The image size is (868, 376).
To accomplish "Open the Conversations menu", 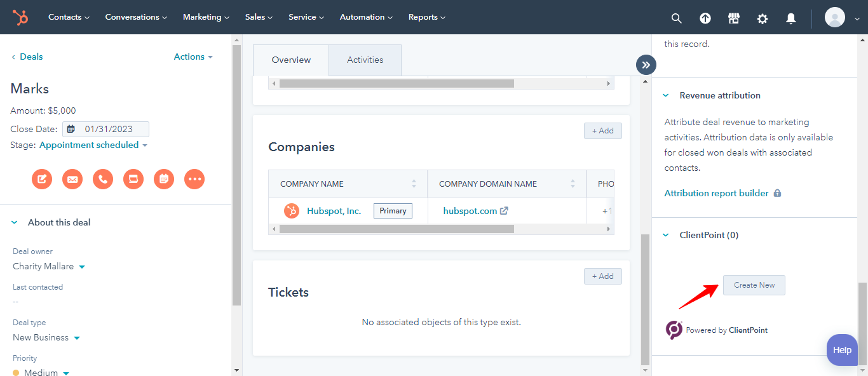I will (x=136, y=17).
